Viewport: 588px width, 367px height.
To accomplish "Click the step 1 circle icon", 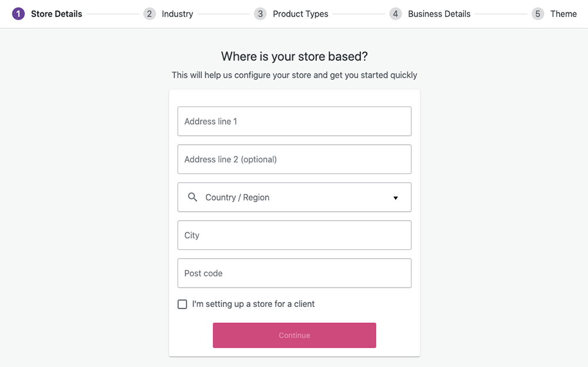I will pos(18,14).
